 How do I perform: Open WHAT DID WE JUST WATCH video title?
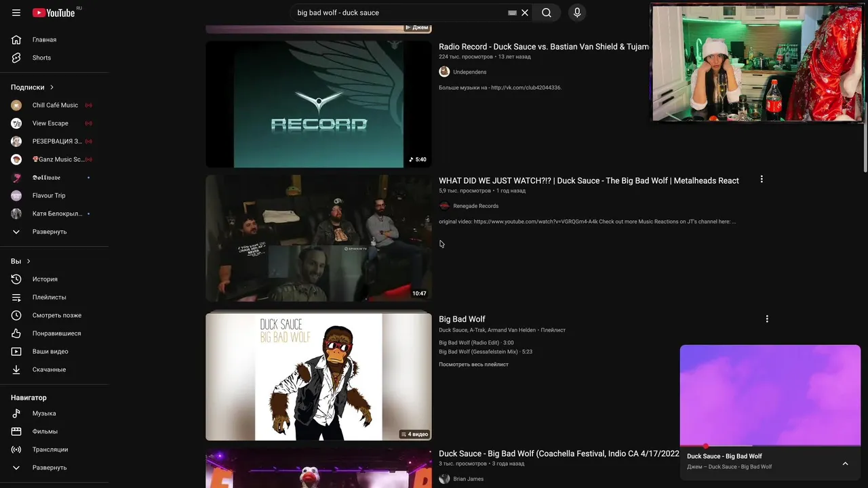(x=589, y=181)
